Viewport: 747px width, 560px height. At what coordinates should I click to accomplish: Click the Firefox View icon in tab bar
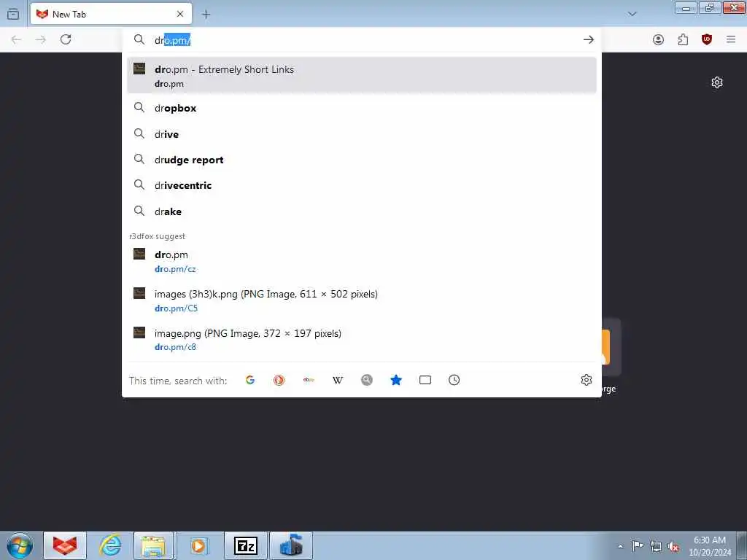point(13,14)
